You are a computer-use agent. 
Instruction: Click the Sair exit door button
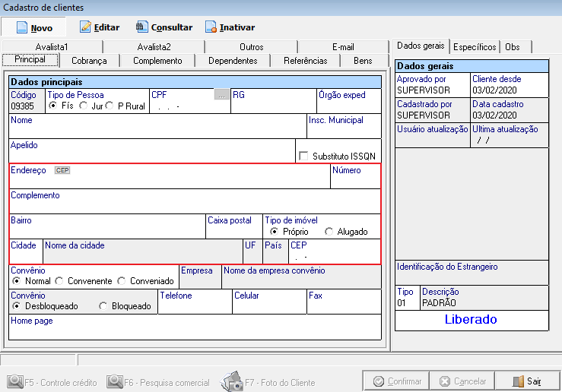pyautogui.click(x=526, y=381)
